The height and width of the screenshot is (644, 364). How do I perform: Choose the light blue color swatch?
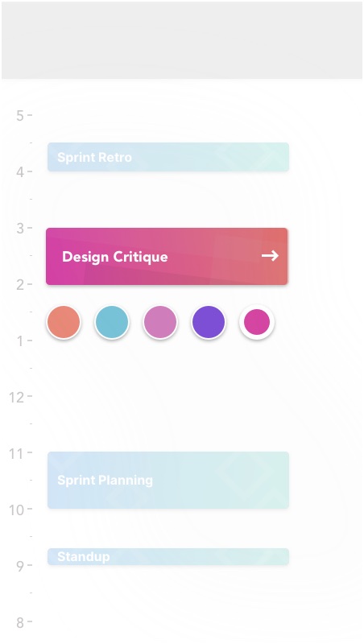point(112,322)
